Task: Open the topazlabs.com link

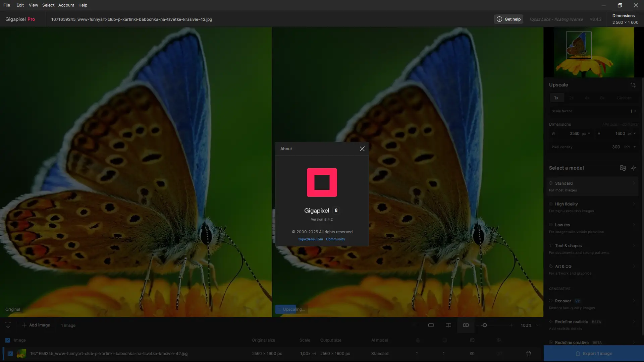Action: 311,239
